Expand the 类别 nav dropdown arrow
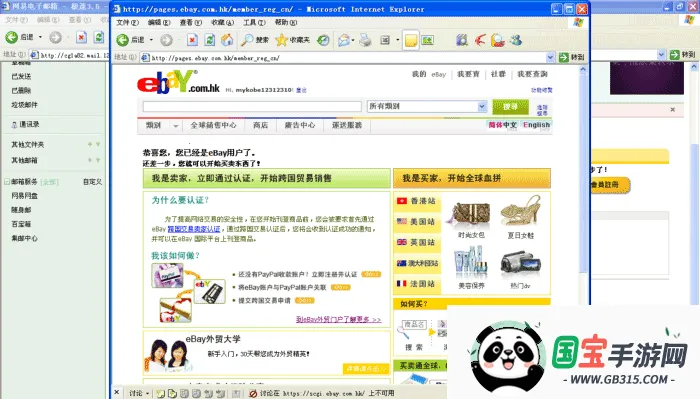This screenshot has height=399, width=700. pyautogui.click(x=175, y=126)
